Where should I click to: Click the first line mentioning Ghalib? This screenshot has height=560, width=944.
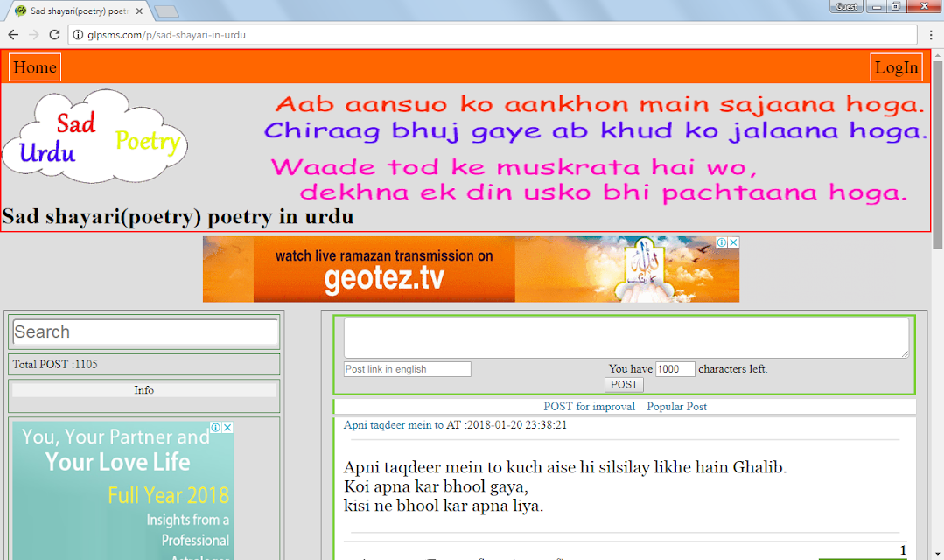point(565,467)
